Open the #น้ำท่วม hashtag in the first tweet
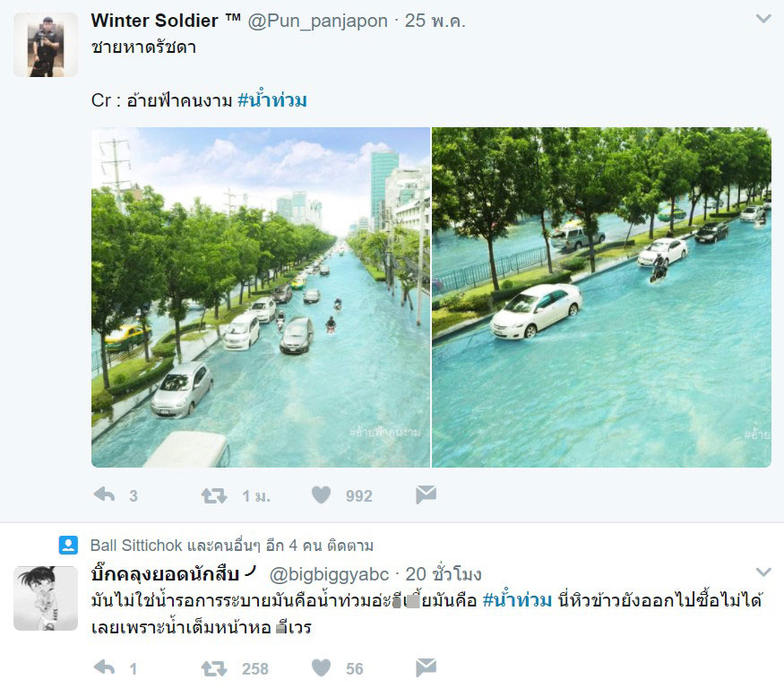 click(272, 99)
